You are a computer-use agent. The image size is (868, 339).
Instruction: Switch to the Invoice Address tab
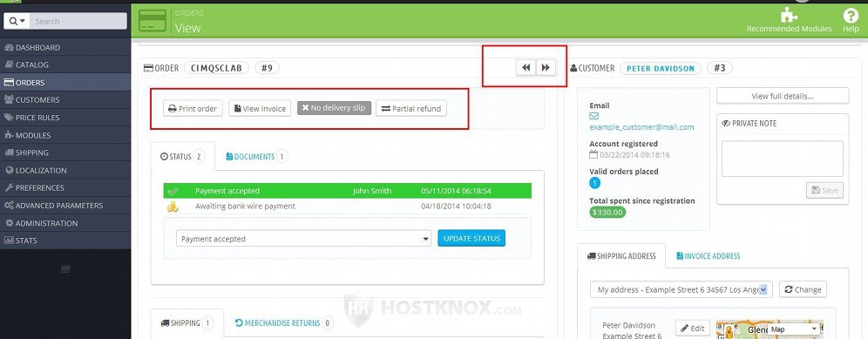[708, 256]
